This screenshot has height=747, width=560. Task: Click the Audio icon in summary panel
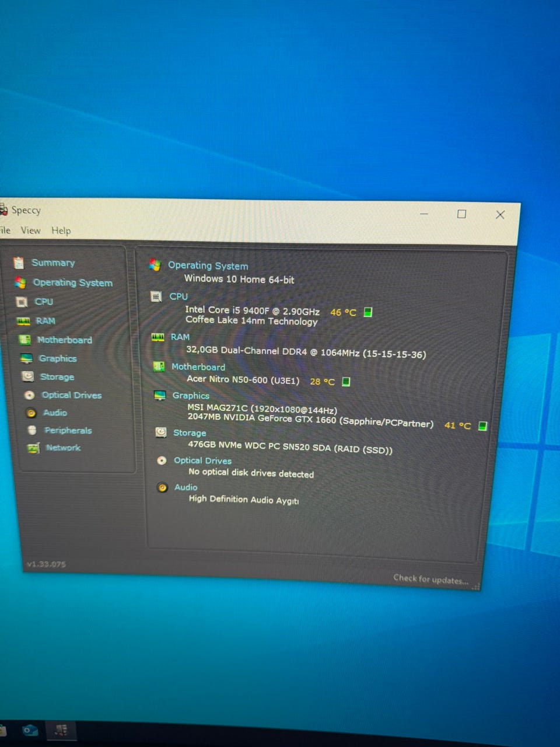pos(163,487)
